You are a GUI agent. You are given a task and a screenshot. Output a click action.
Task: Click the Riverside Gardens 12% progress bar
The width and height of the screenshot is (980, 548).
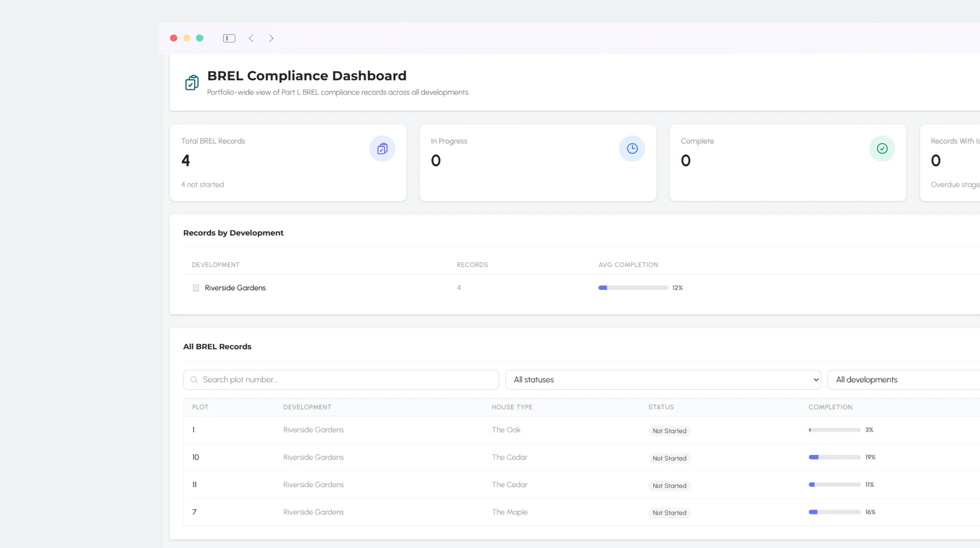pos(633,288)
